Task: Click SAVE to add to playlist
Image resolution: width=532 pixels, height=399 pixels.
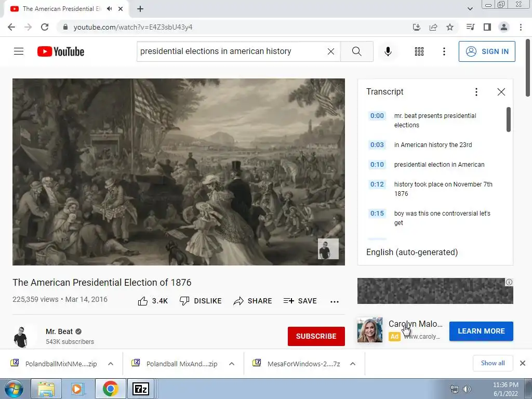Action: [x=300, y=301]
